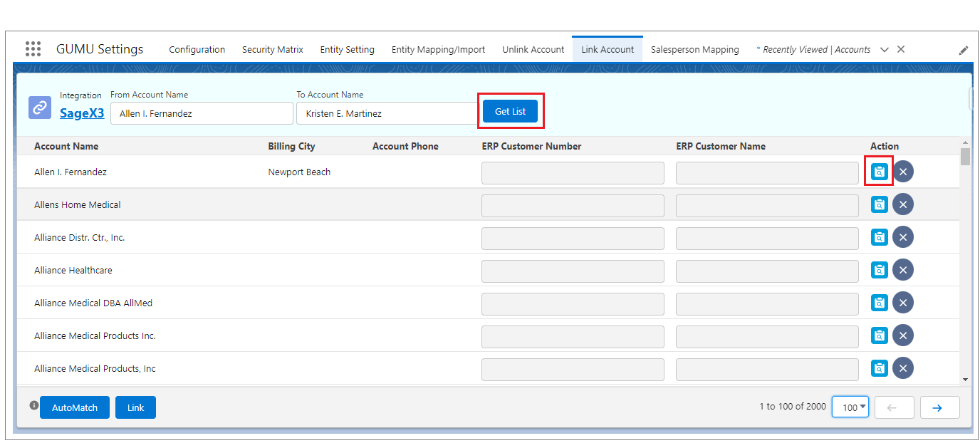Viewport: 980px width, 443px height.
Task: Expand the Recently Viewed Accounts tab chevron
Action: click(885, 50)
